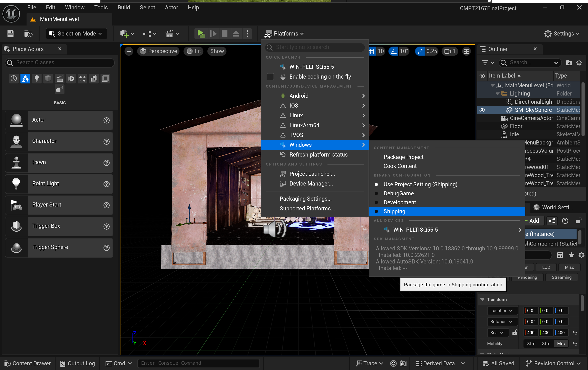Toggle the scale lock icon
The height and width of the screenshot is (370, 588).
click(x=515, y=332)
